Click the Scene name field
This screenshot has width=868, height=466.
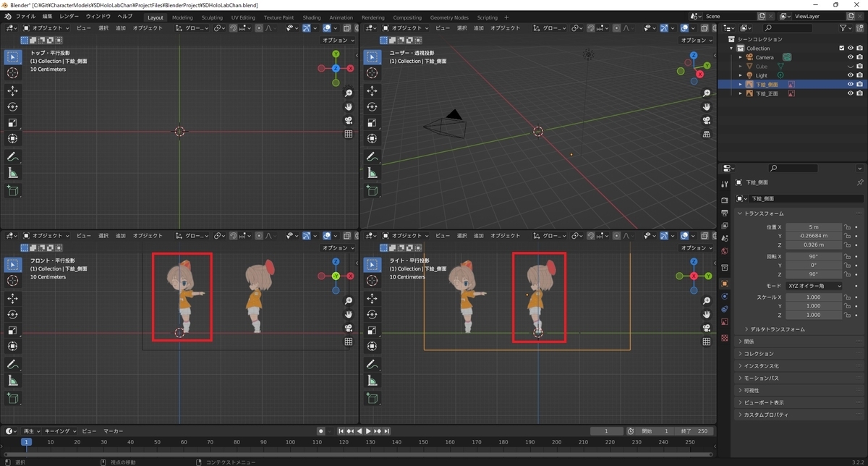coord(728,16)
